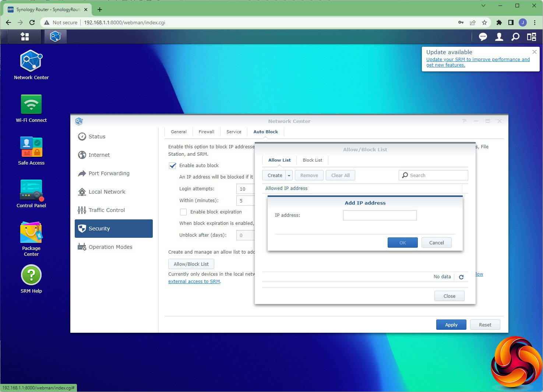Image resolution: width=543 pixels, height=392 pixels.
Task: Select Network Center in the SRM taskbar
Action: pos(55,36)
